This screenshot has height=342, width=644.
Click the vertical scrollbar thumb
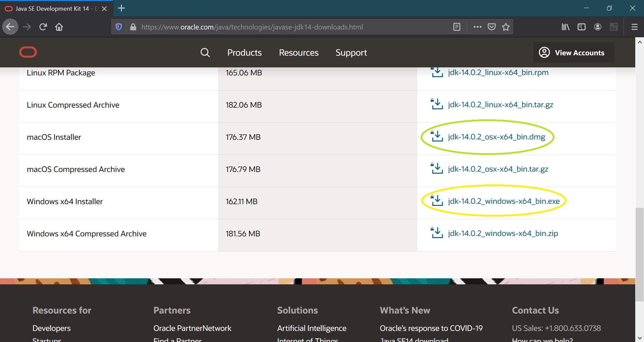click(x=640, y=255)
